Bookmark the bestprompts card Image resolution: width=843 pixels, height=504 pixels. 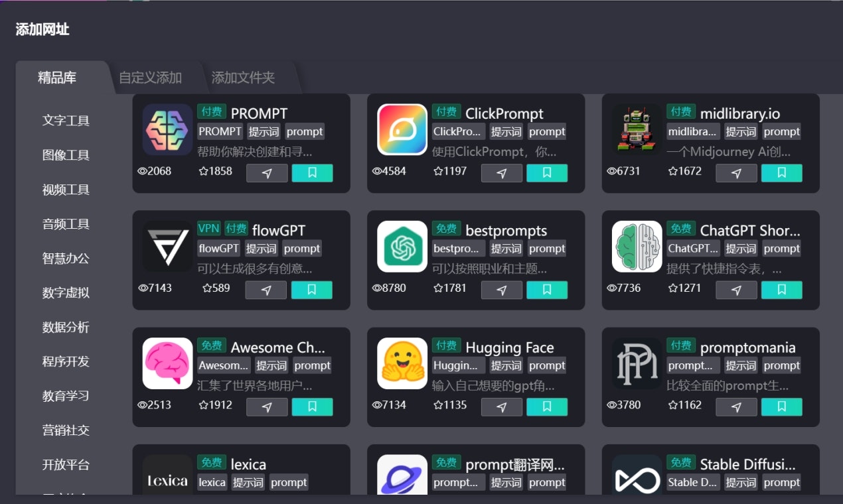pyautogui.click(x=547, y=290)
